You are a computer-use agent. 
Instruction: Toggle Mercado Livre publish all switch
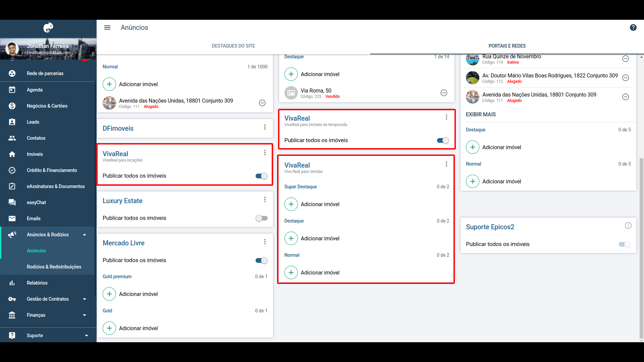tap(262, 260)
